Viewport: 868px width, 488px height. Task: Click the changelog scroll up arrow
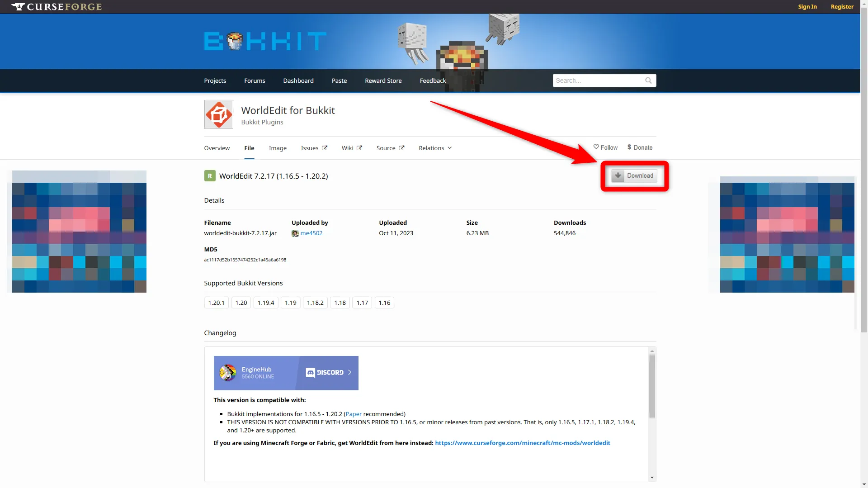tap(652, 351)
